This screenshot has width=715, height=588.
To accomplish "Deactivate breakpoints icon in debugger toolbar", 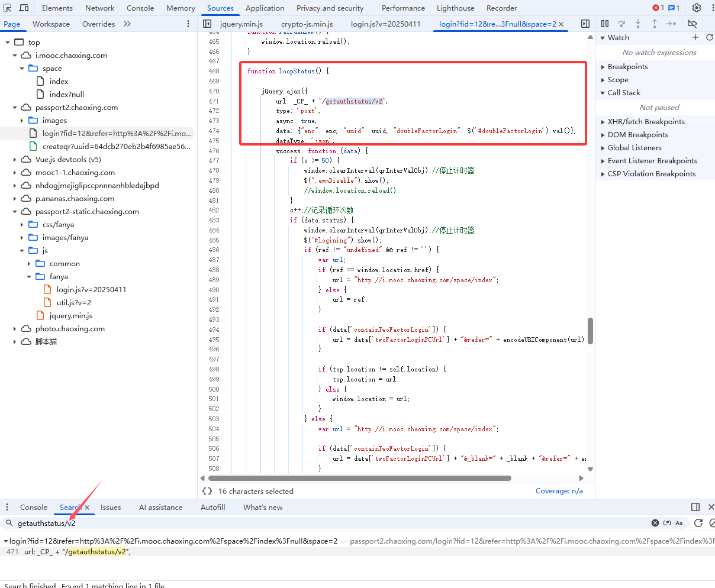I will point(692,24).
